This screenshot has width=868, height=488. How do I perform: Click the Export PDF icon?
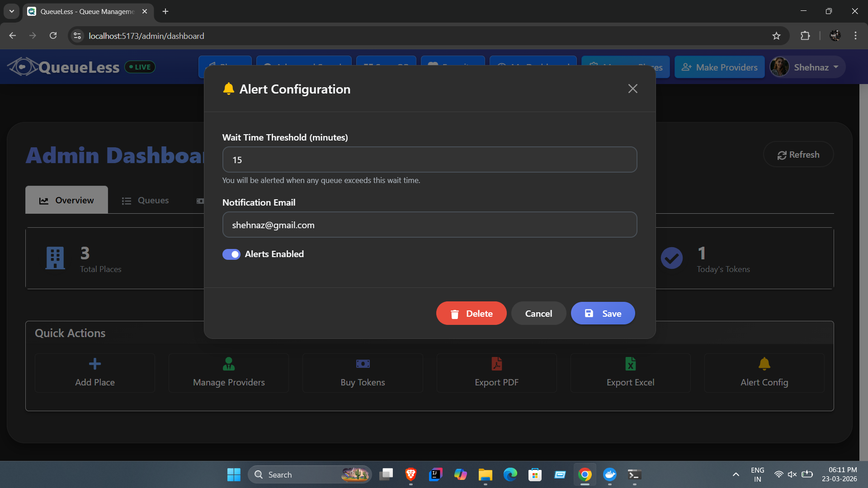pos(496,364)
